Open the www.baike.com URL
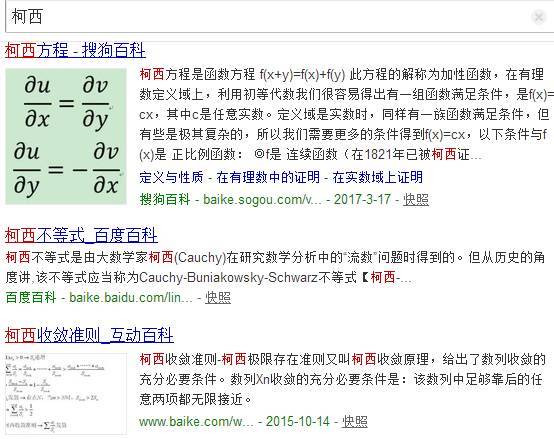Screen dimensions: 554x439 pos(196,421)
